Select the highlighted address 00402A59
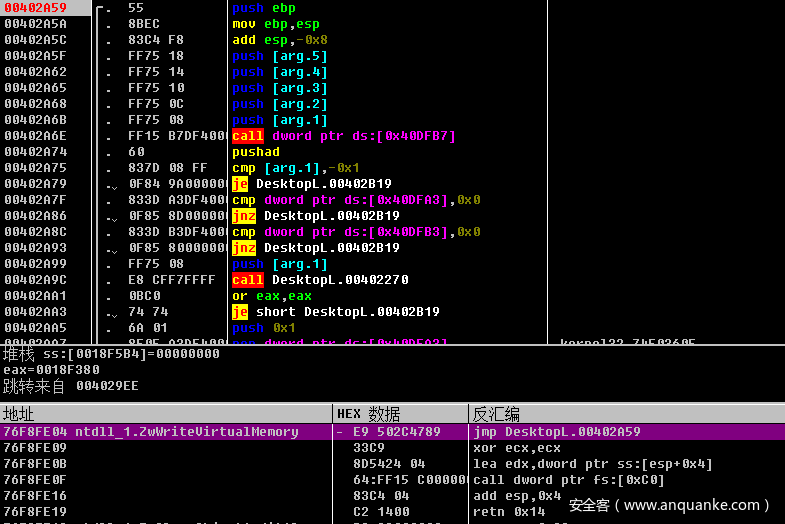Image resolution: width=785 pixels, height=524 pixels. (36, 7)
